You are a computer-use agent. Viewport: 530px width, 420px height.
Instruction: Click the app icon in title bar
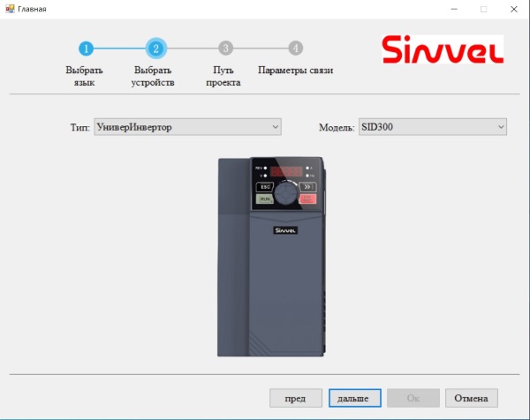point(10,9)
